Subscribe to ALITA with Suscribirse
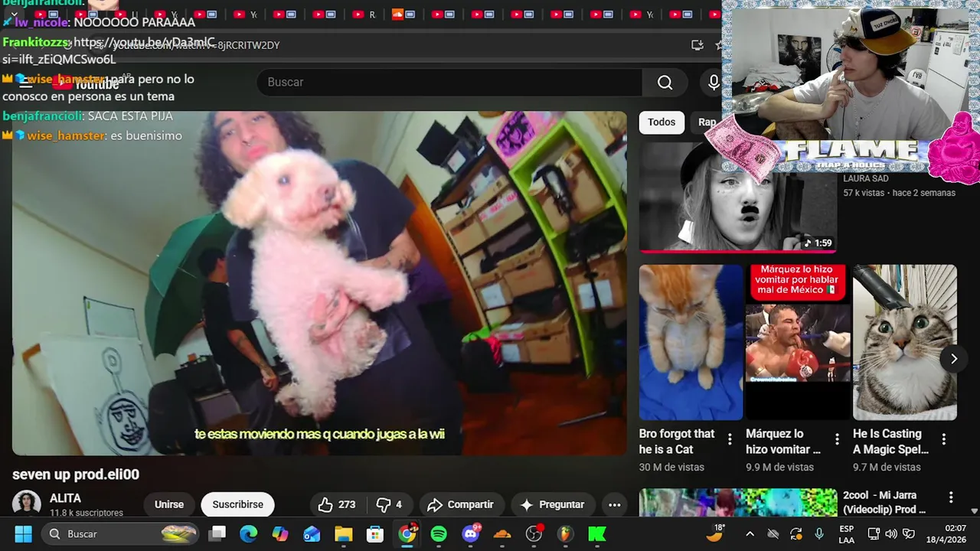The height and width of the screenshot is (551, 980). point(237,504)
